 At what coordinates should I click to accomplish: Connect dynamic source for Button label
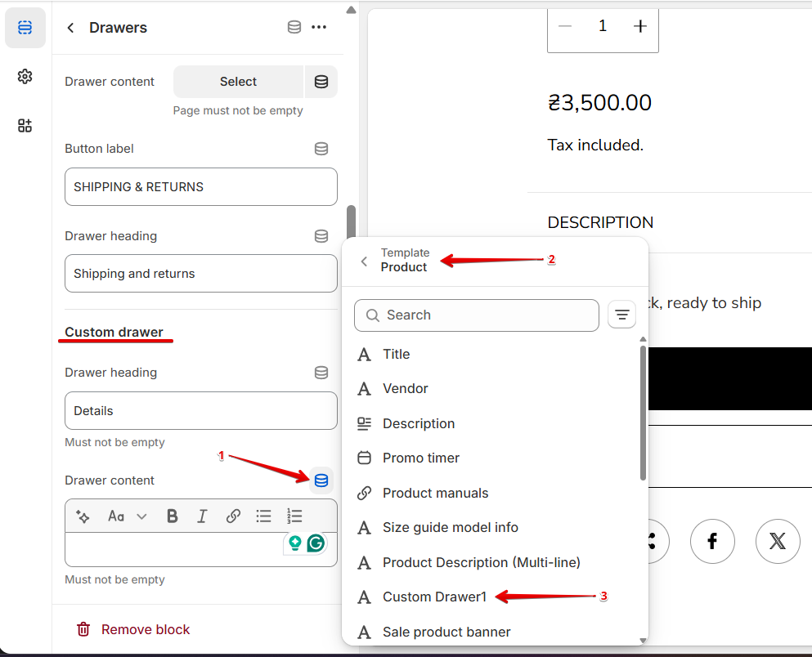click(321, 149)
